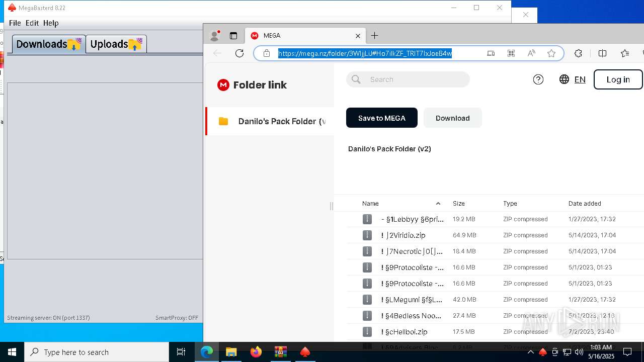Viewport: 644px width, 362px height.
Task: Open MegaBasterd from taskbar
Action: (x=305, y=352)
